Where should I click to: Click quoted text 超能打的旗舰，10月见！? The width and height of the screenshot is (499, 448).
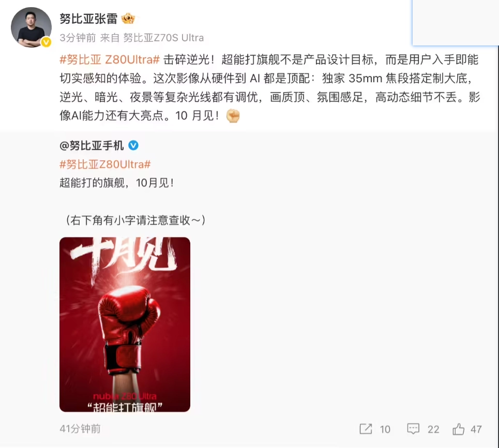117,183
